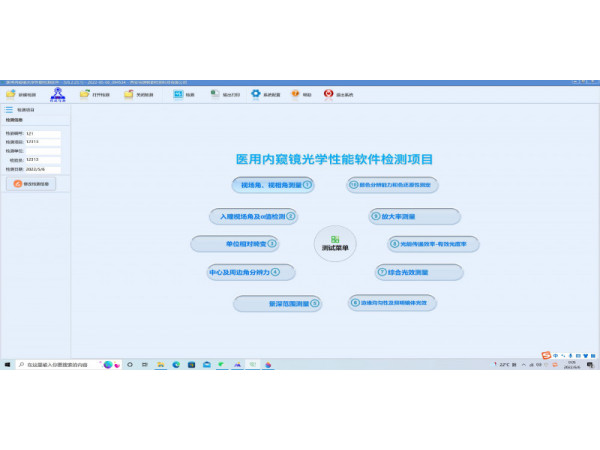Open 系统配置 gear icon
The image size is (600, 450).
(x=256, y=95)
